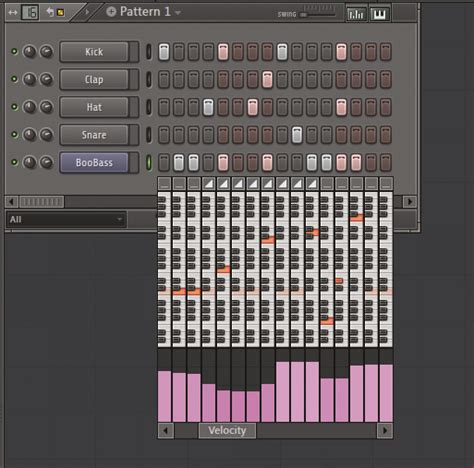
Task: Toggle the fourth step of the Hat row
Action: pos(208,107)
